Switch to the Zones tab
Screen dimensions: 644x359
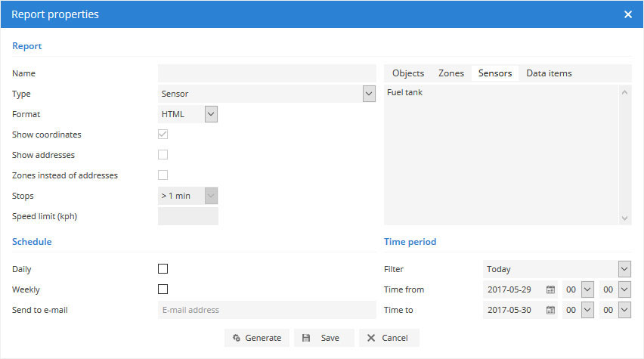tap(451, 73)
